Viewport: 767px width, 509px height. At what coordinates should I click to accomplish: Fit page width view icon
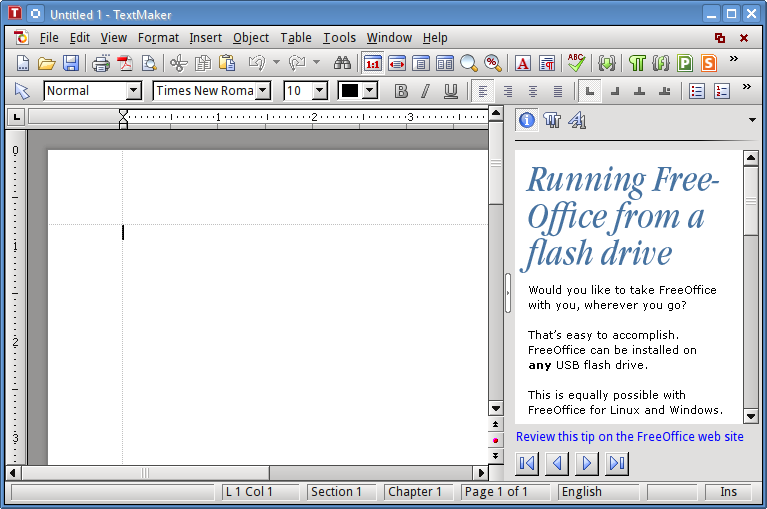(x=397, y=64)
